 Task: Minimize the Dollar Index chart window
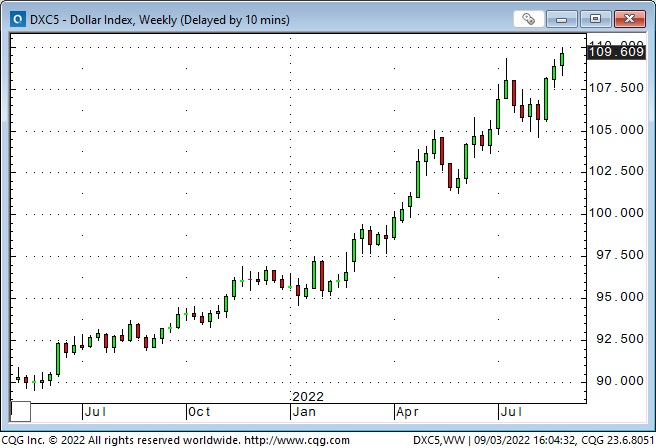(561, 19)
